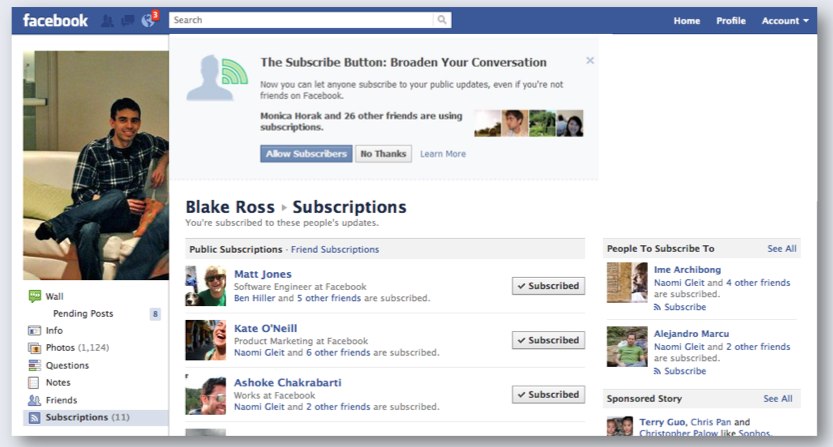Screen dimensions: 833x447
Task: Click Ime Archibong thumbnail photo
Action: point(627,282)
